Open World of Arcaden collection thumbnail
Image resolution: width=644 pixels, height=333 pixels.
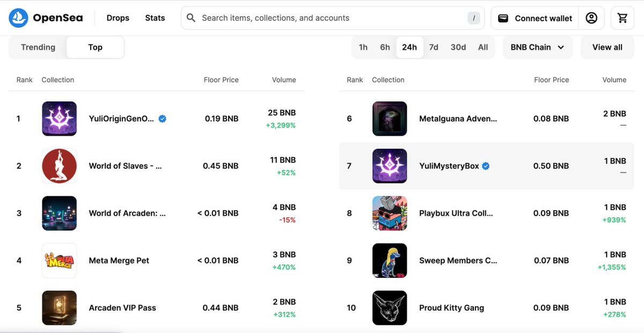point(60,213)
